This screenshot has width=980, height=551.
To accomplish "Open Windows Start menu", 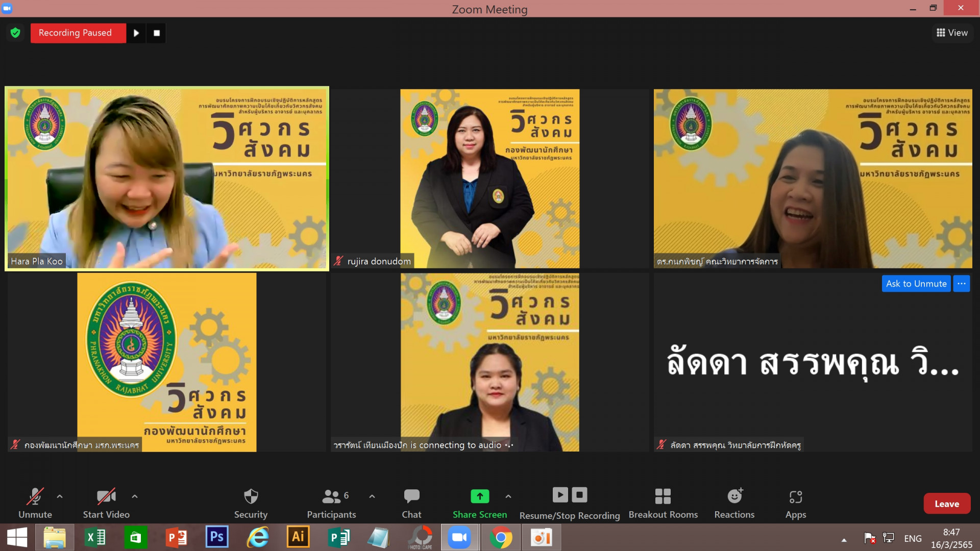I will 17,538.
